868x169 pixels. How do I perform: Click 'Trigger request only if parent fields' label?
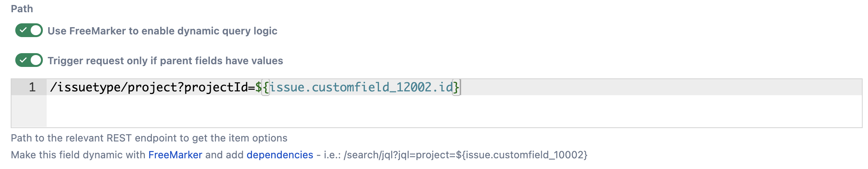click(165, 61)
